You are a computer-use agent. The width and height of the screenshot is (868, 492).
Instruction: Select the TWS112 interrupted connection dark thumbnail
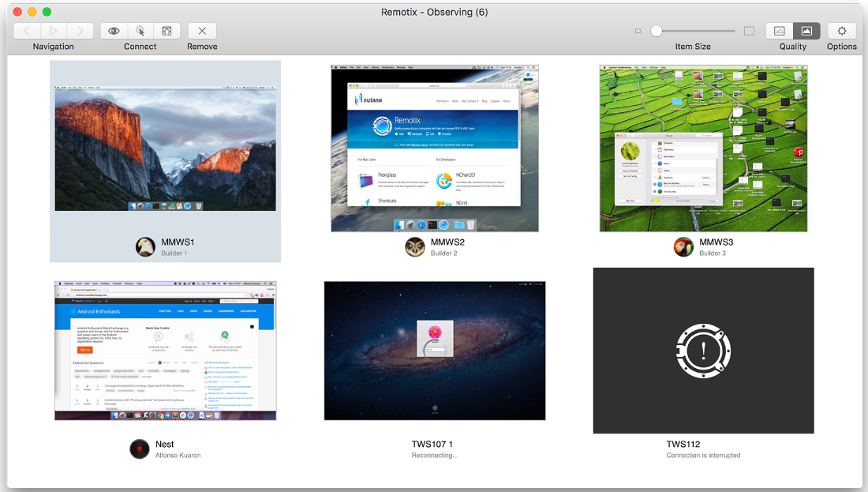704,351
